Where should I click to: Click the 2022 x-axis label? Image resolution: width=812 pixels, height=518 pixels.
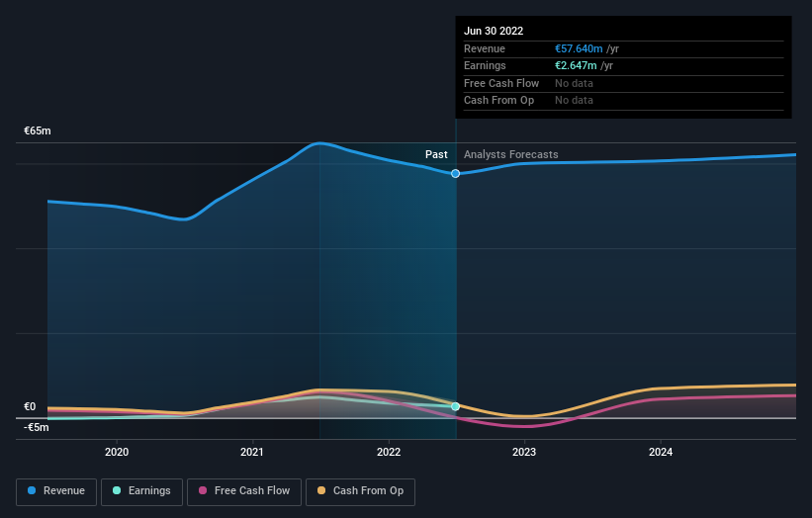[389, 452]
